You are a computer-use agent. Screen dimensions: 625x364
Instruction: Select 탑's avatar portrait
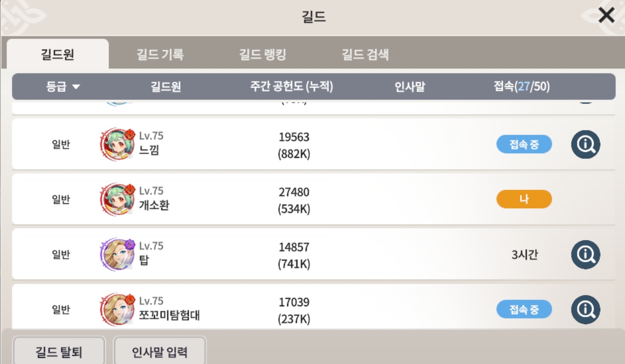(117, 255)
